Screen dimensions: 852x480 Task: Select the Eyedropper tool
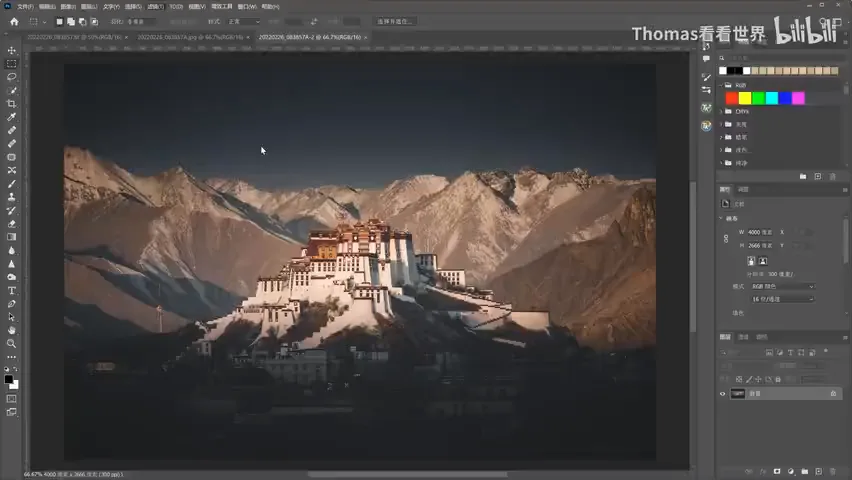[x=11, y=117]
